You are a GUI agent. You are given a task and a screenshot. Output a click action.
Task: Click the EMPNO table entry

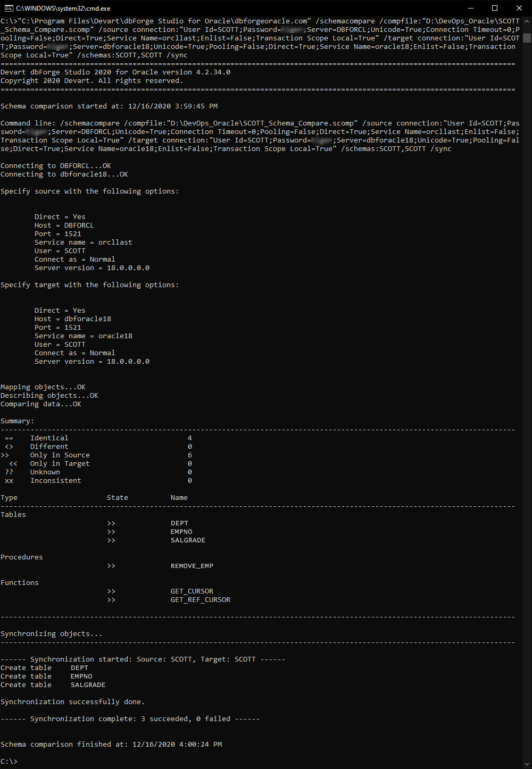click(181, 531)
